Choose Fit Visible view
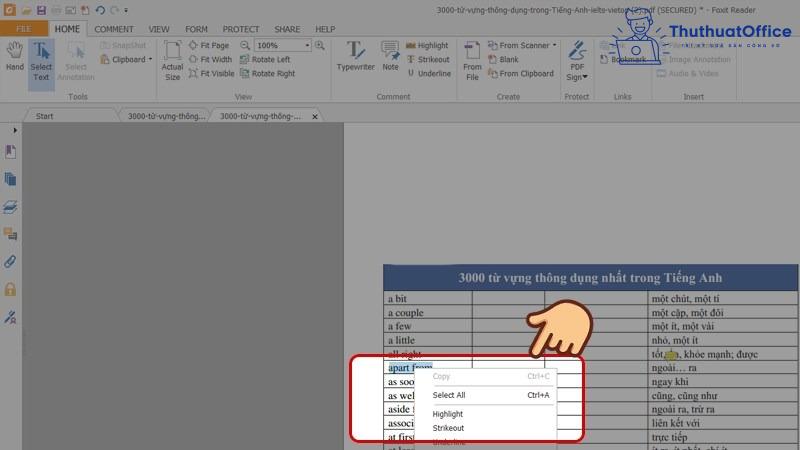This screenshot has height=450, width=800. click(x=212, y=73)
